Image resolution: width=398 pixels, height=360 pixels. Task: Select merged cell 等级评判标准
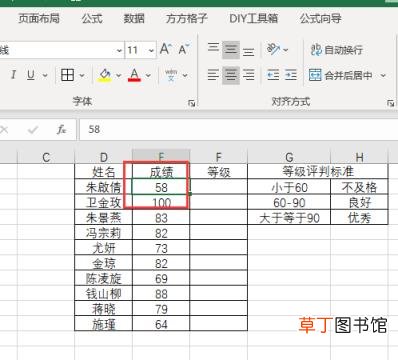tap(318, 172)
